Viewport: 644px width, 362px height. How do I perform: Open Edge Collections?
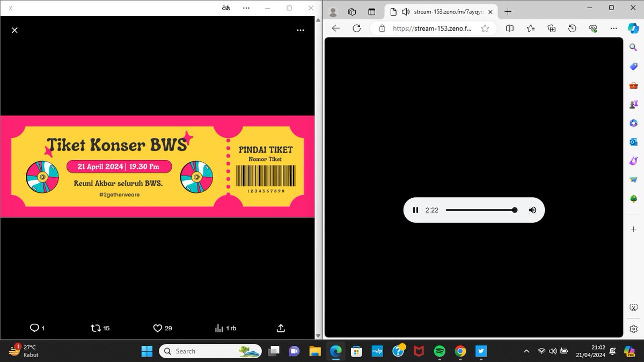point(551,28)
